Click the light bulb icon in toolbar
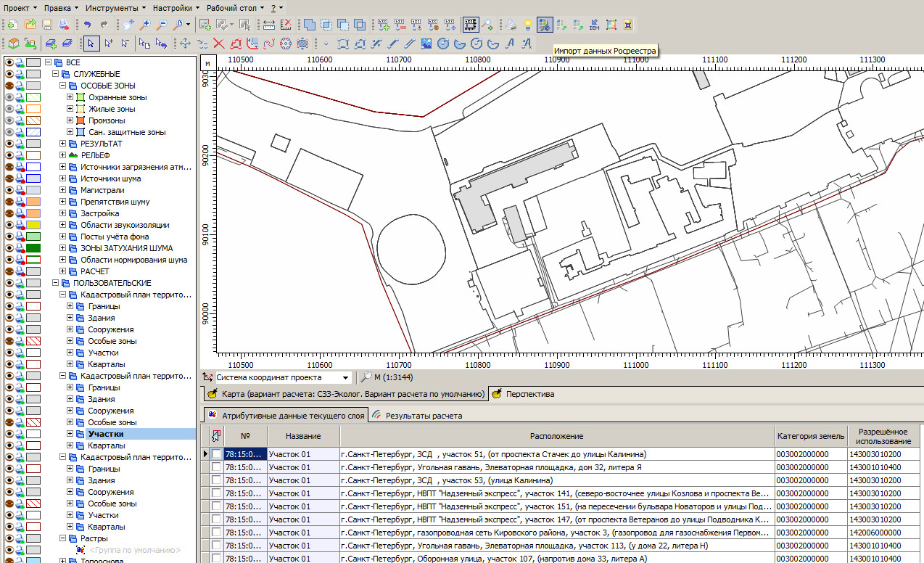 pos(528,25)
